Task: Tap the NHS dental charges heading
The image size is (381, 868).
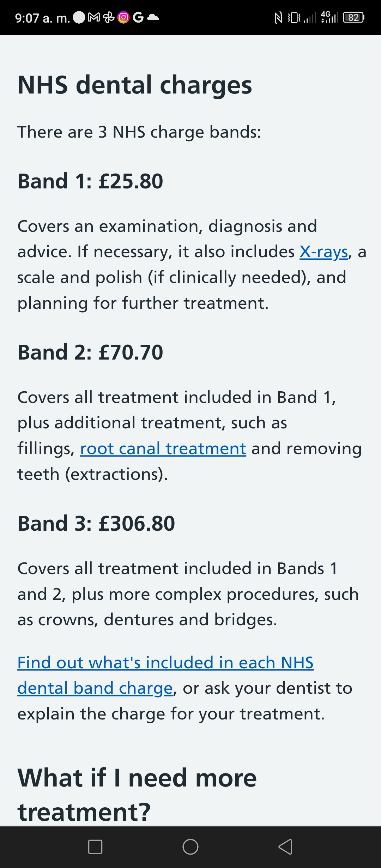Action: [x=135, y=85]
